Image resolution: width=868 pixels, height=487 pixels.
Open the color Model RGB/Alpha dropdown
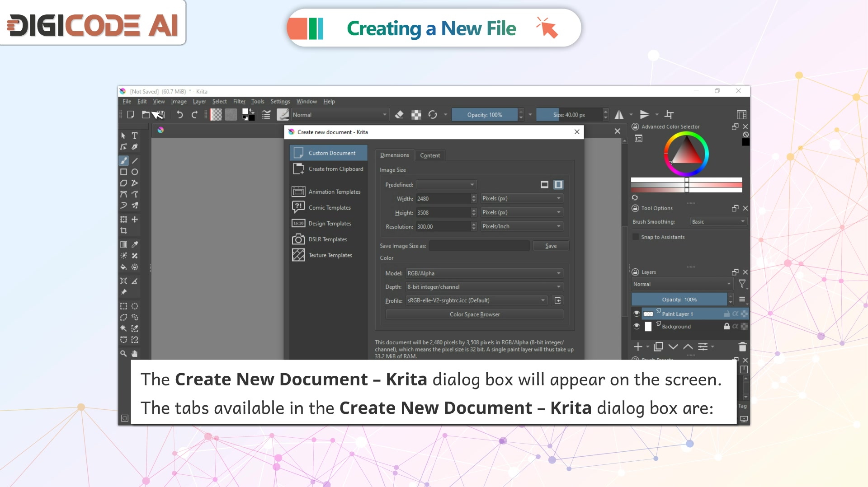coord(484,273)
